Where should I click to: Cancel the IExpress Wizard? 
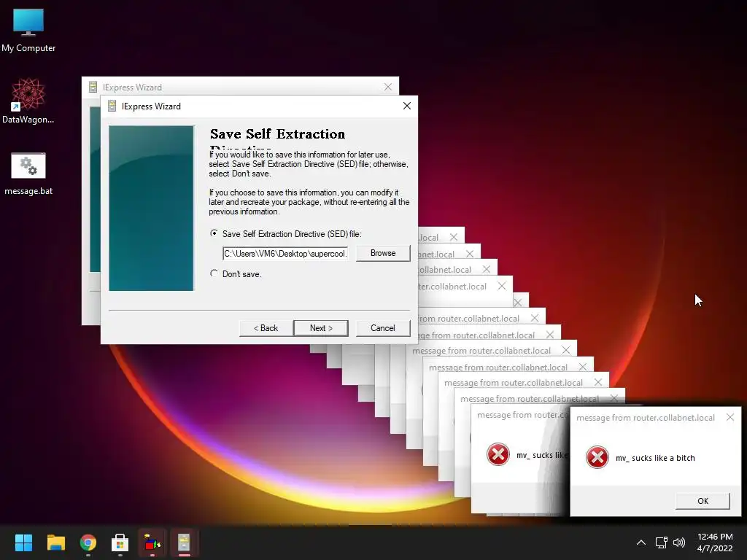click(382, 328)
